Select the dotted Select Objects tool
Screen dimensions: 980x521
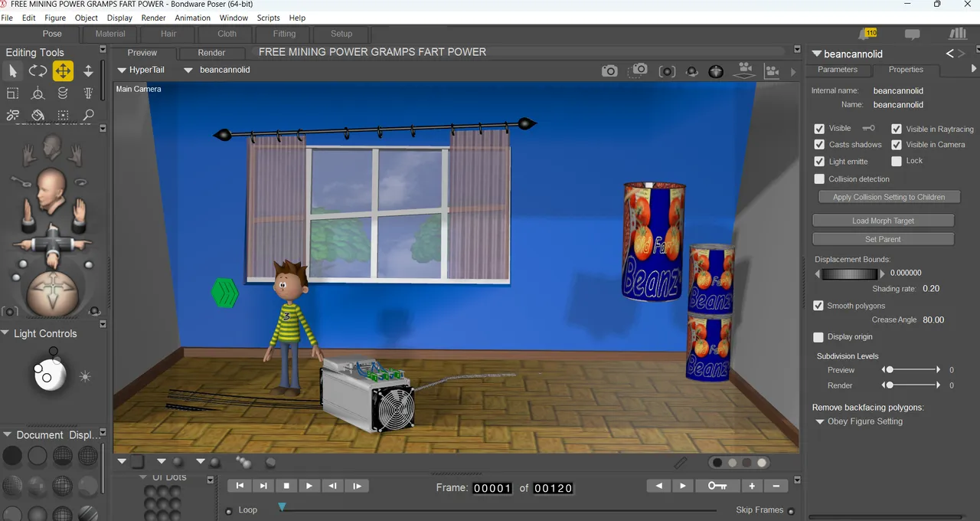(x=63, y=116)
